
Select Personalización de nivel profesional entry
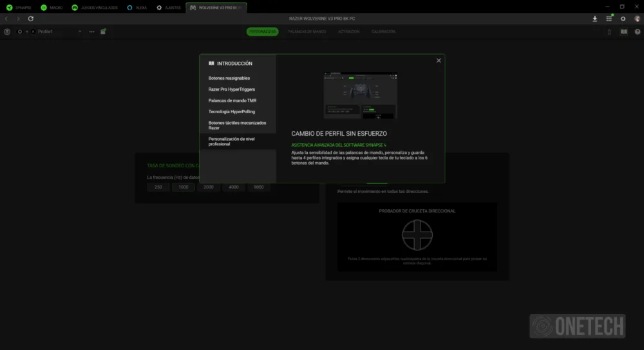tap(238, 141)
